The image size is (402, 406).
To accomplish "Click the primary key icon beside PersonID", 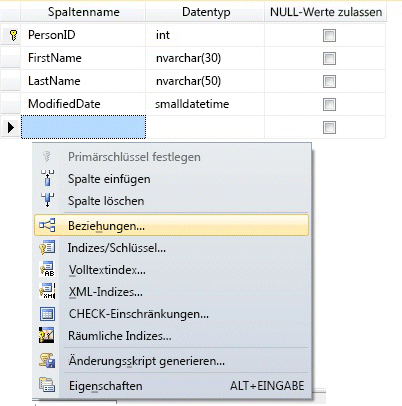I will 13,35.
